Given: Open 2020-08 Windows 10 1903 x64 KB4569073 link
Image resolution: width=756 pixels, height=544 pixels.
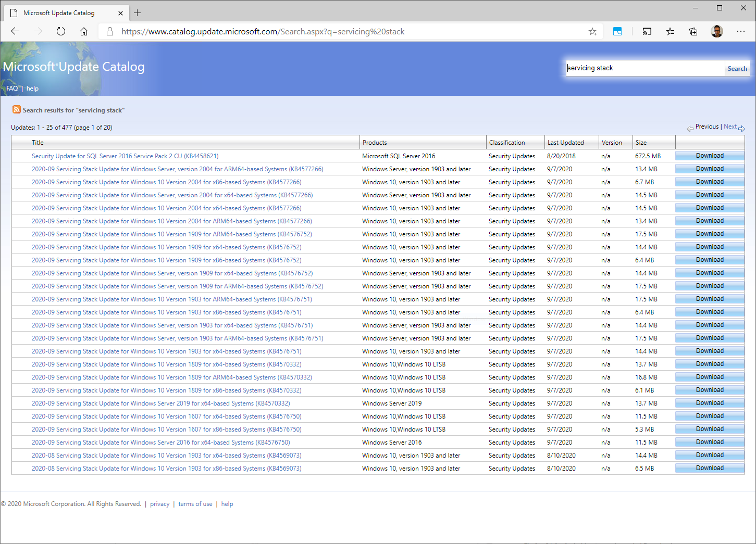Looking at the screenshot, I should [167, 456].
